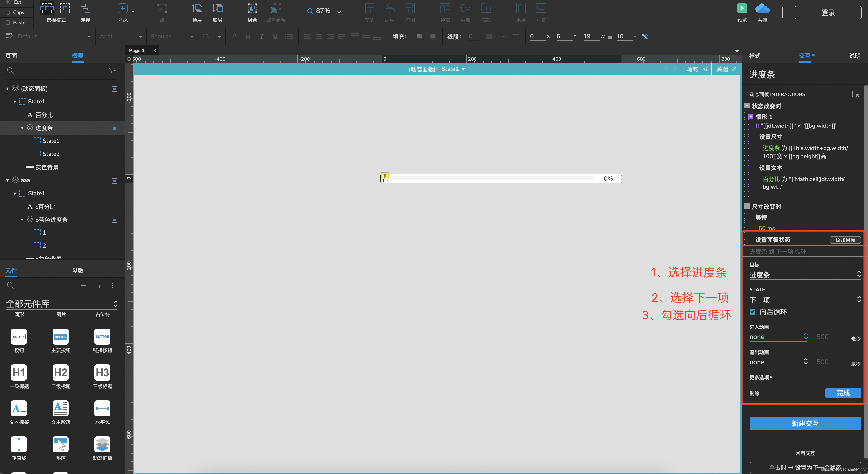Click the 添加目标 button

(845, 240)
